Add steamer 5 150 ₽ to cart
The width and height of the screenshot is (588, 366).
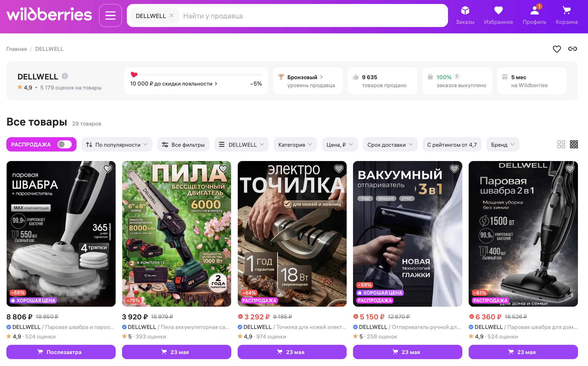(408, 352)
